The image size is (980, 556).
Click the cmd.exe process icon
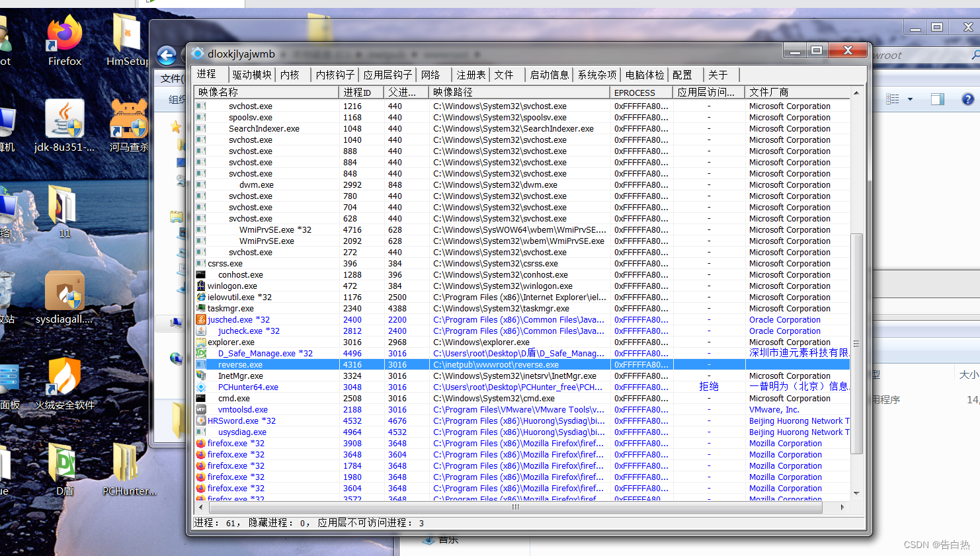click(x=201, y=398)
